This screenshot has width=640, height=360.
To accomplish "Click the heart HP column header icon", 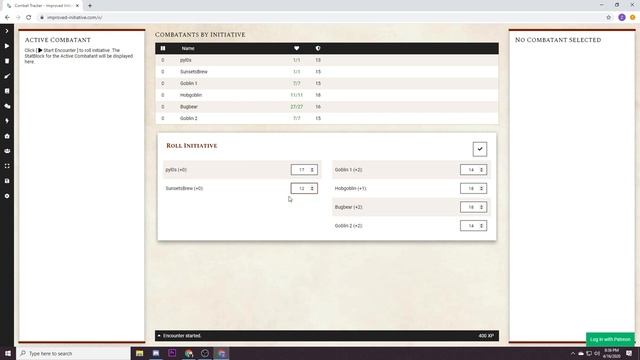I will [x=297, y=48].
